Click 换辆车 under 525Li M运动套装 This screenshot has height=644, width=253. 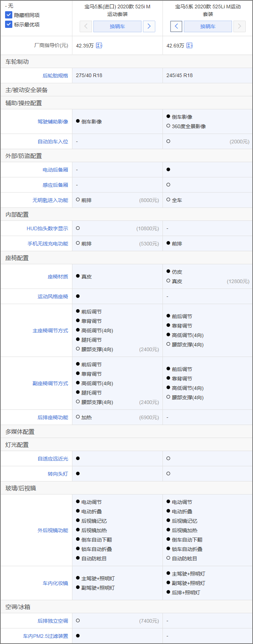[208, 26]
